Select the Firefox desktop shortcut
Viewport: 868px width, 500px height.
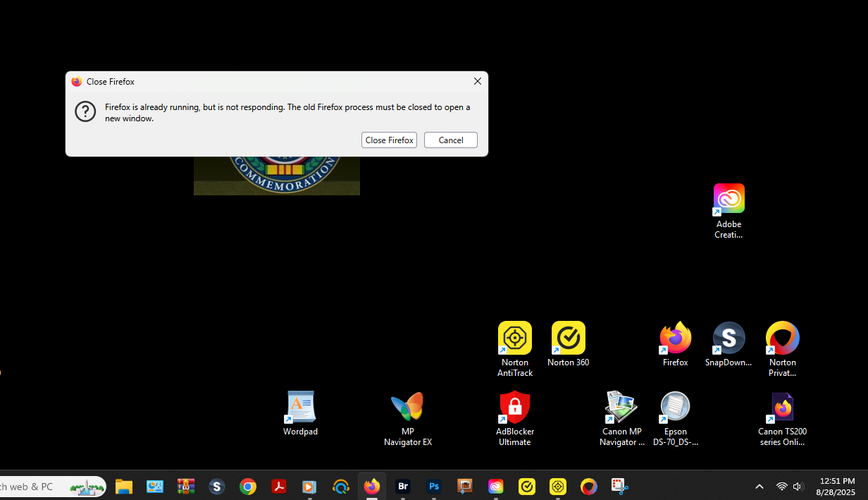tap(675, 344)
